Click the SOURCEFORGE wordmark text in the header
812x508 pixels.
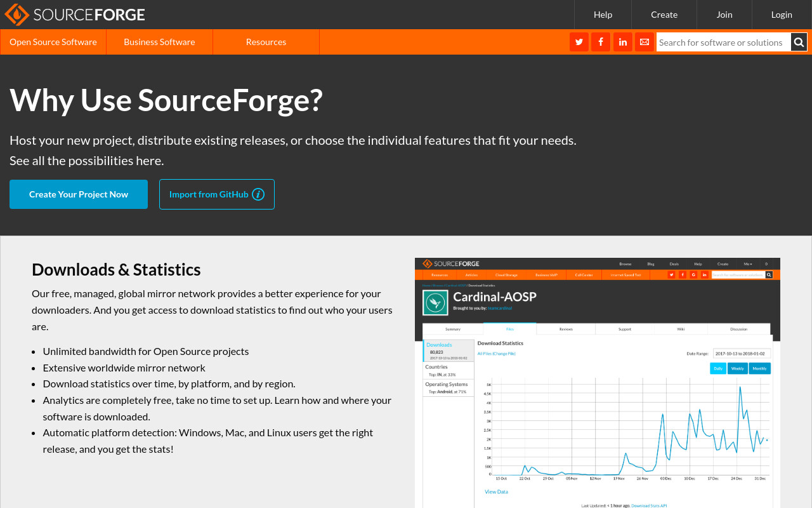[89, 15]
